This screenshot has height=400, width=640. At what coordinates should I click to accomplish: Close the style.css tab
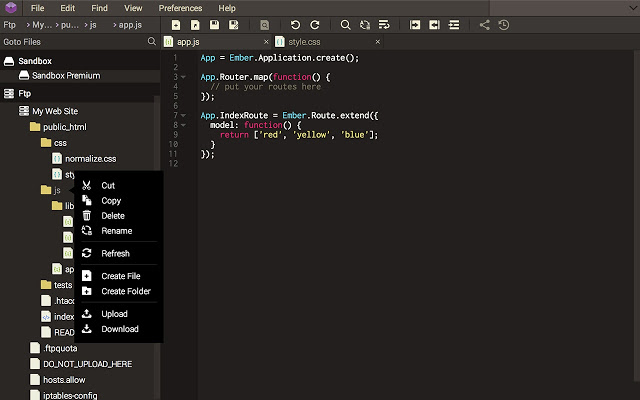tap(378, 42)
